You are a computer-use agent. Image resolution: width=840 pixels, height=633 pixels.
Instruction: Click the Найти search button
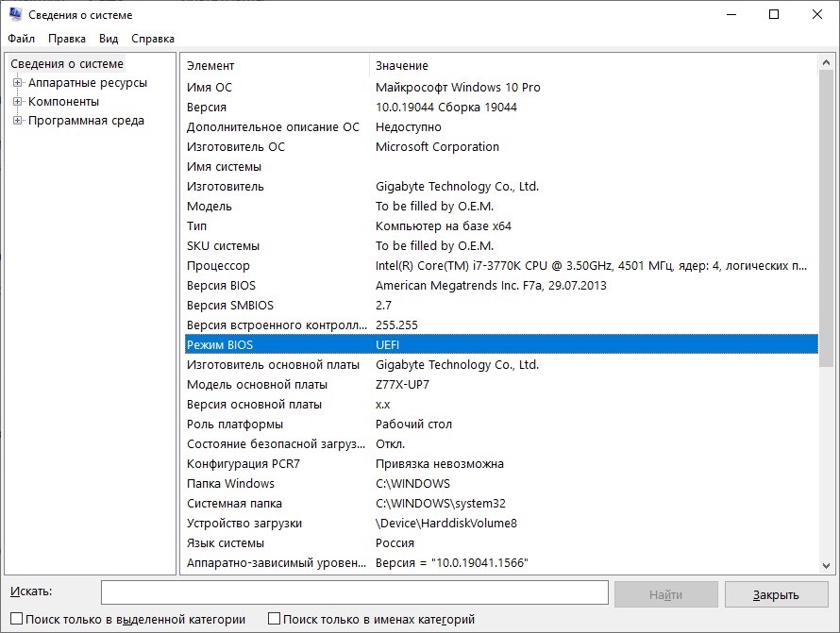point(665,594)
